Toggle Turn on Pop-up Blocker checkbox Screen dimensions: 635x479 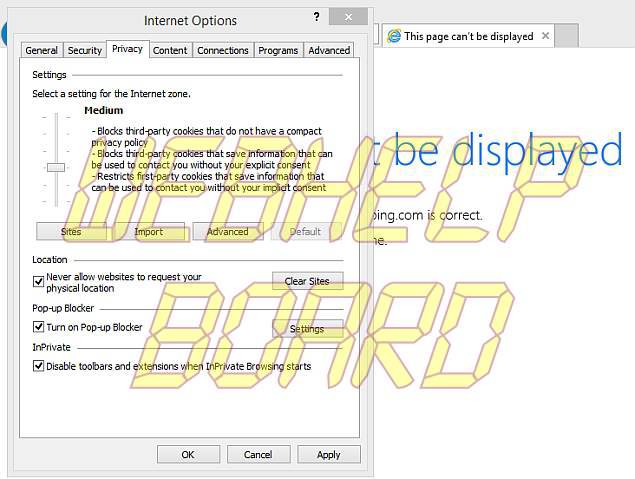(38, 327)
